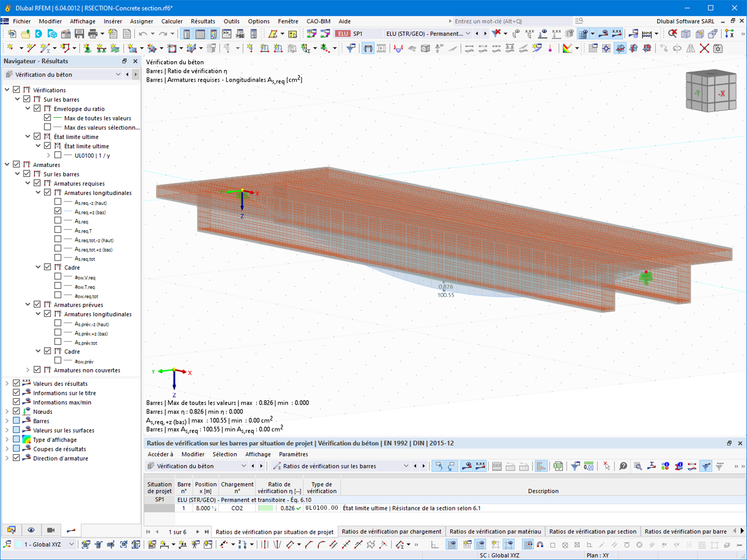Click the magnet snap icon in bottom toolbar
Viewport: 747px width, 560px height.
pyautogui.click(x=540, y=545)
